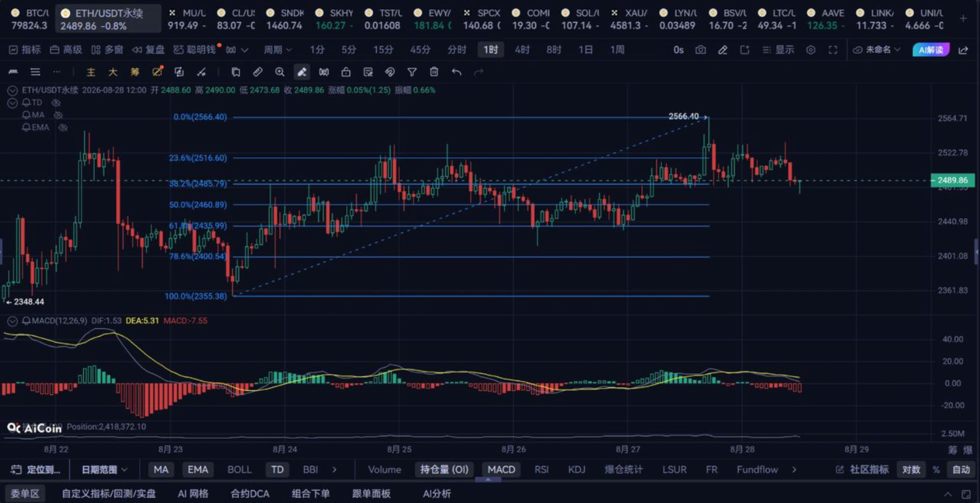
Task: Undo the last drawing action
Action: click(x=456, y=72)
